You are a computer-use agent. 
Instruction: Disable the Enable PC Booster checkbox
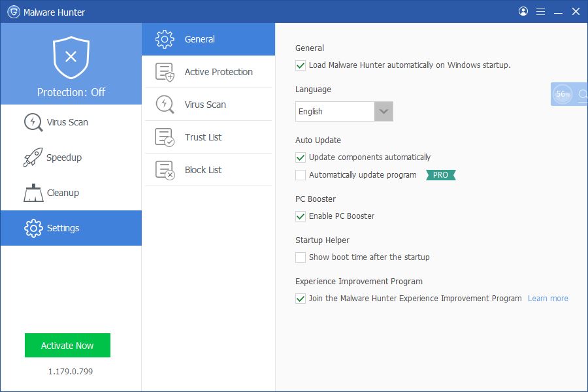pos(301,216)
